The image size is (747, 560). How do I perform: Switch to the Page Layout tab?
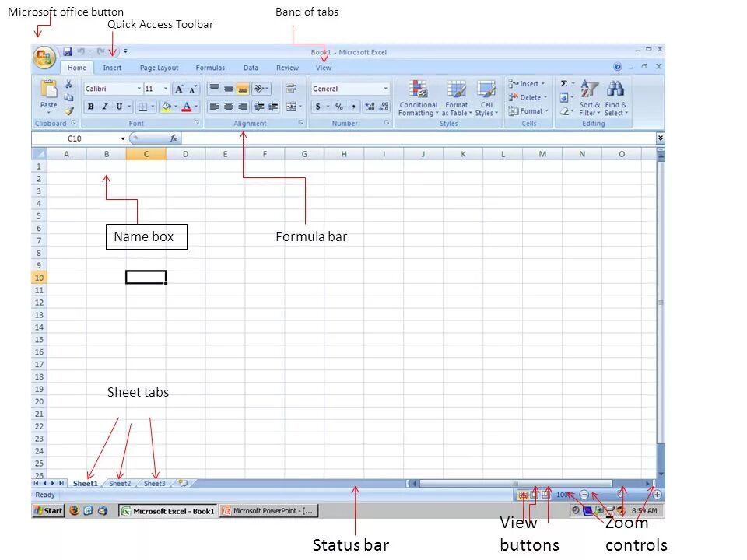(x=159, y=68)
